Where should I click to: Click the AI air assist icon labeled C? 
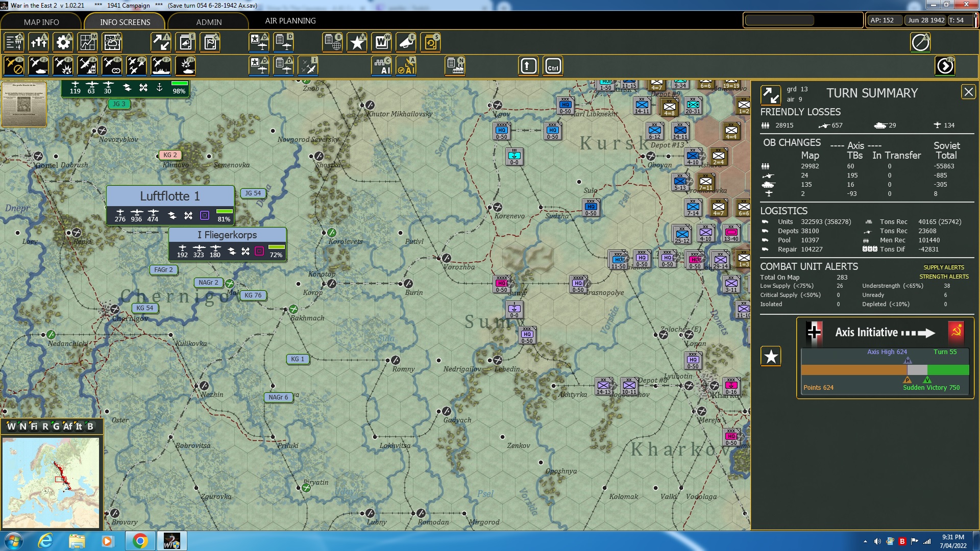coord(381,66)
